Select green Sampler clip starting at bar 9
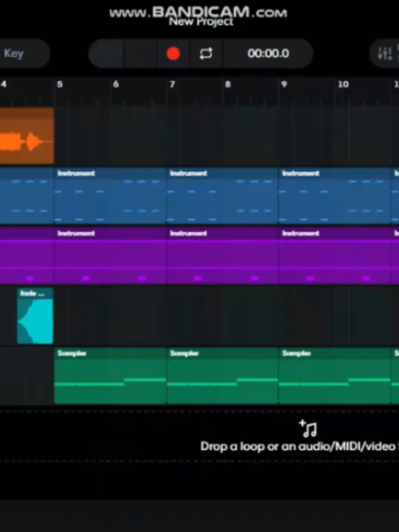The width and height of the screenshot is (399, 532). [x=334, y=375]
